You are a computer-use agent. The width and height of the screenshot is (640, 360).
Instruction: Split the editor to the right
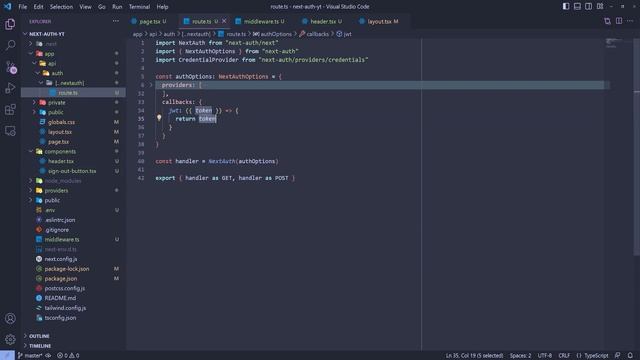[619, 21]
